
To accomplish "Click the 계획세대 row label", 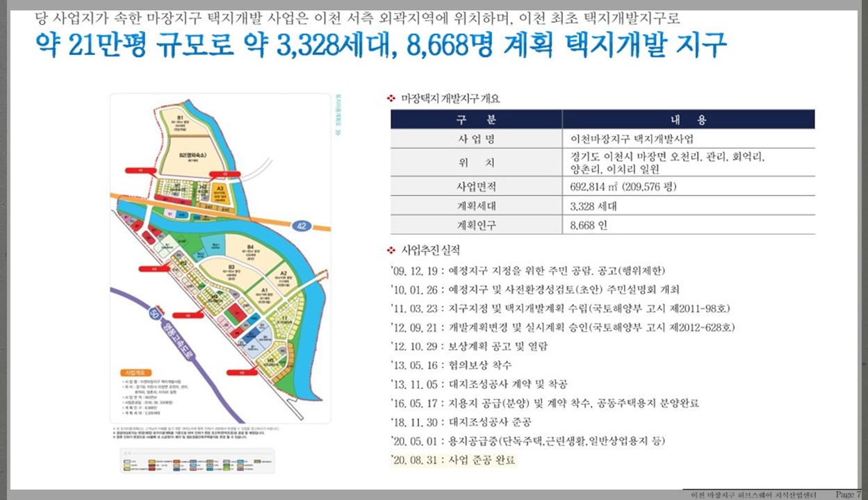I will (476, 206).
